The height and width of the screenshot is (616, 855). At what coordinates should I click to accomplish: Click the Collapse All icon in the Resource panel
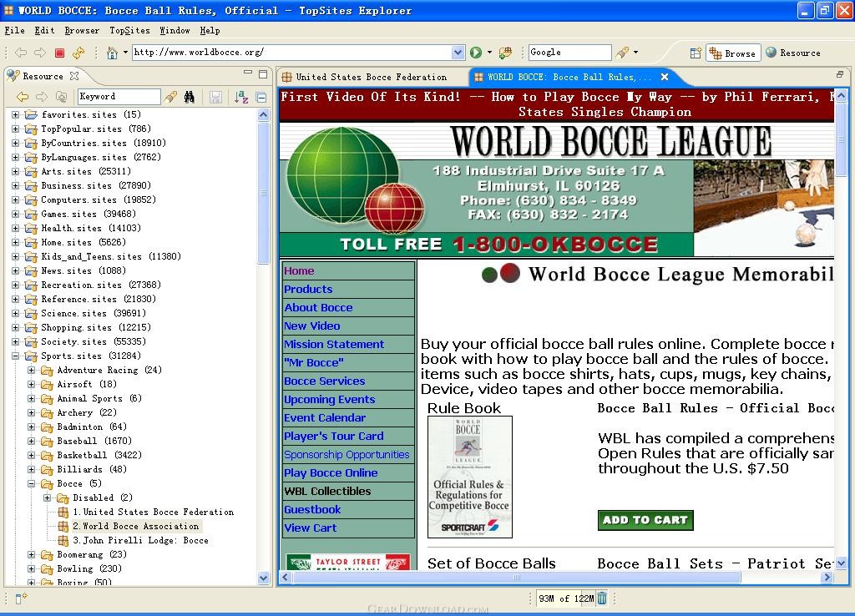[x=261, y=98]
